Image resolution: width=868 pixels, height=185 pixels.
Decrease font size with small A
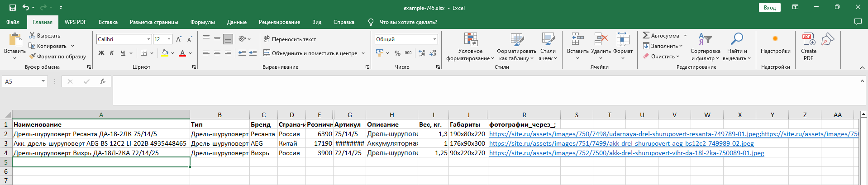[190, 39]
